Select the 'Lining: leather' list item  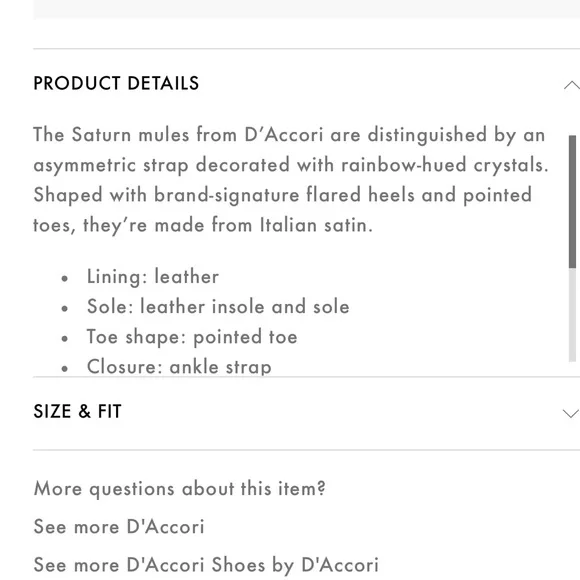(x=153, y=277)
